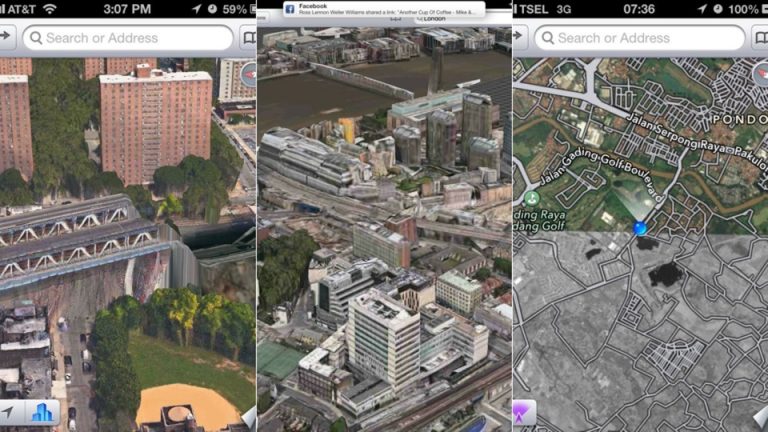Select the blue current location dot

click(x=640, y=228)
